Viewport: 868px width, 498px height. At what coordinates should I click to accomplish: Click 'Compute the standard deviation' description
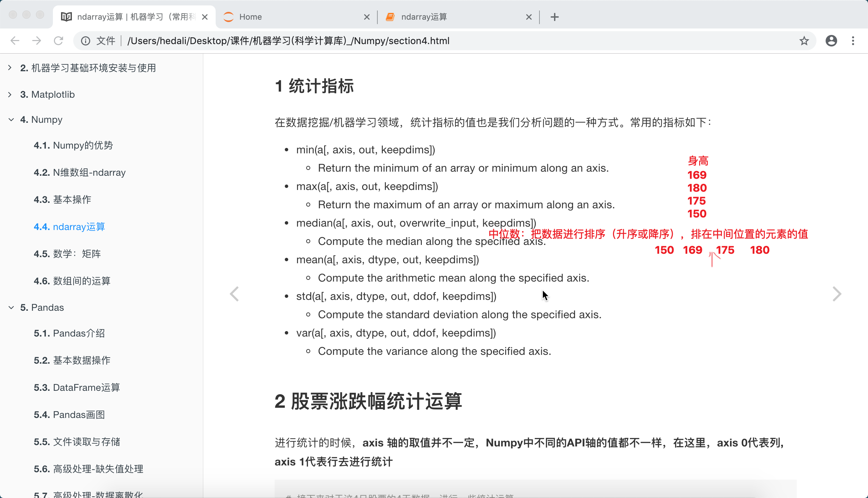(459, 314)
